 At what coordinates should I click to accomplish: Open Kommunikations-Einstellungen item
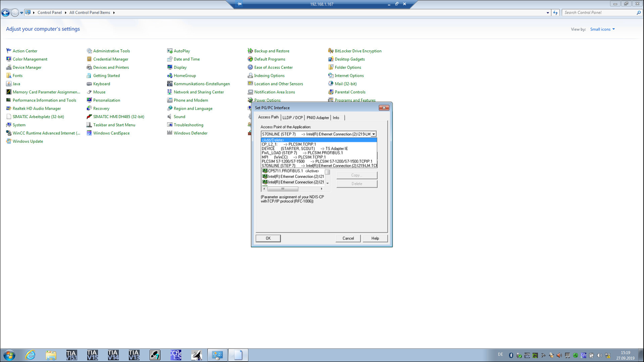click(x=198, y=84)
